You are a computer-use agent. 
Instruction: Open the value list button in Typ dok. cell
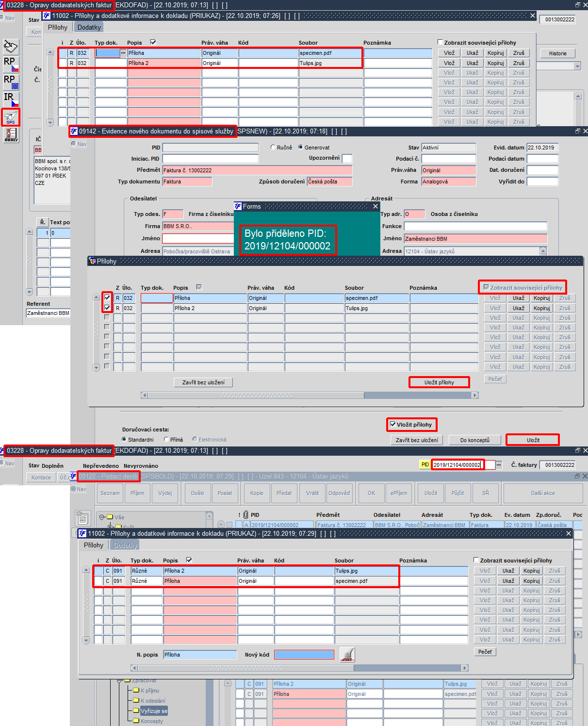[x=123, y=53]
